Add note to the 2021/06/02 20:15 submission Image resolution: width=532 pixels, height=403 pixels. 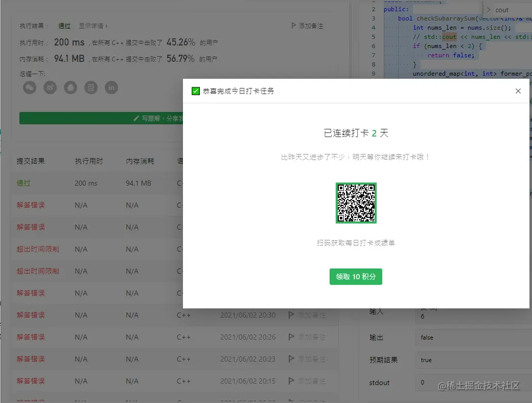point(307,381)
